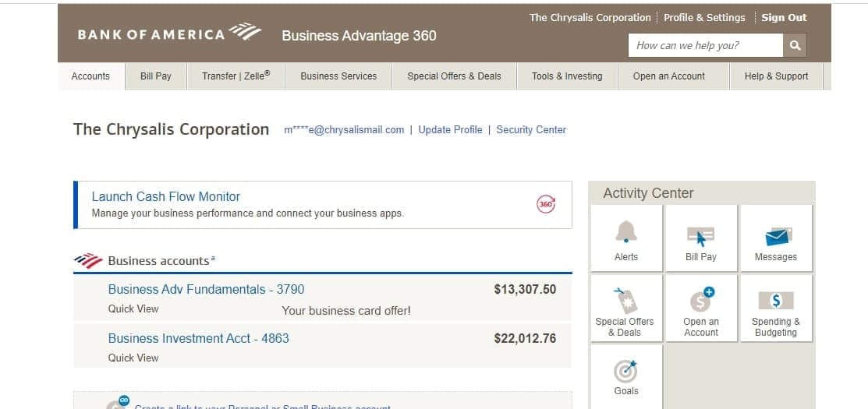Open Profile & Settings dropdown
This screenshot has width=868, height=409.
[704, 18]
